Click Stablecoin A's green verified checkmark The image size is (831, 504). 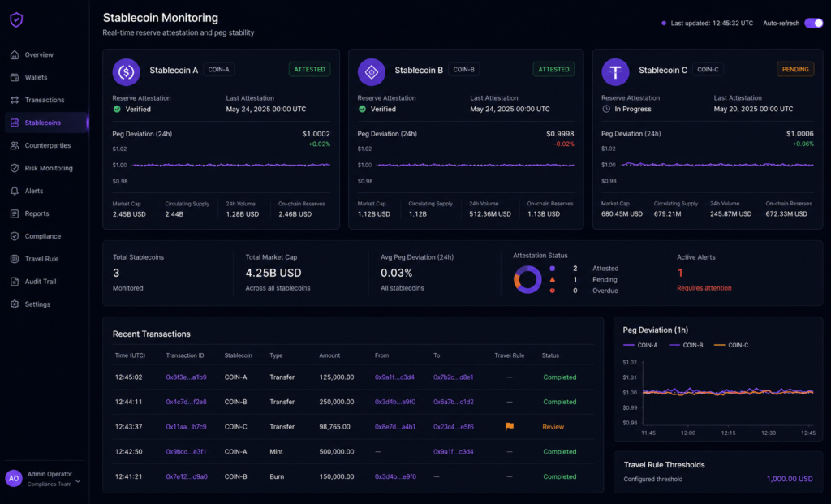[117, 110]
